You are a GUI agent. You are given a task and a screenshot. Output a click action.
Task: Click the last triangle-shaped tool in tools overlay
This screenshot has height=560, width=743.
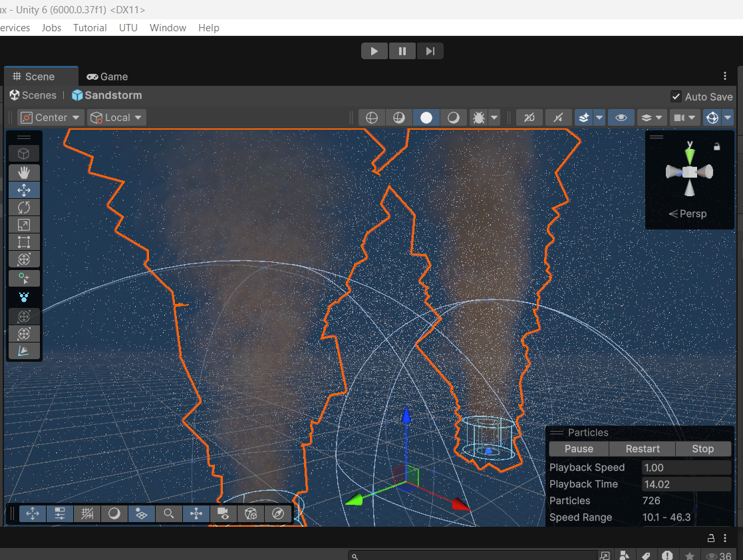tap(24, 351)
